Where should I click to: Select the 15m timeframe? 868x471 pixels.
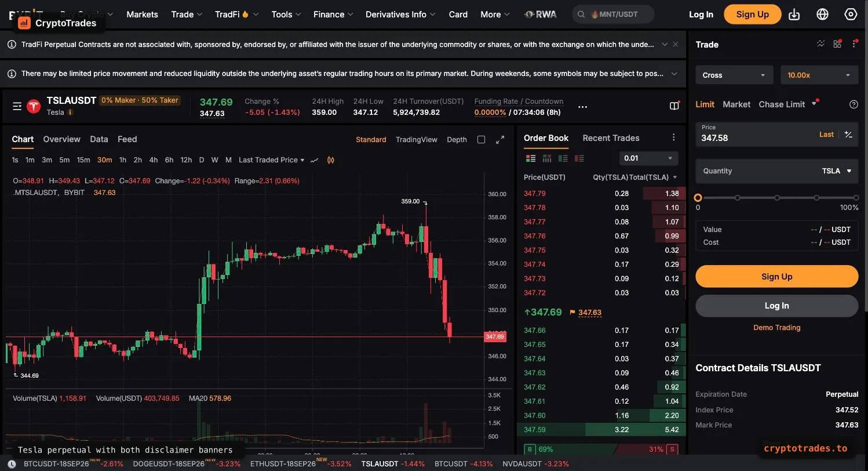[x=83, y=160]
